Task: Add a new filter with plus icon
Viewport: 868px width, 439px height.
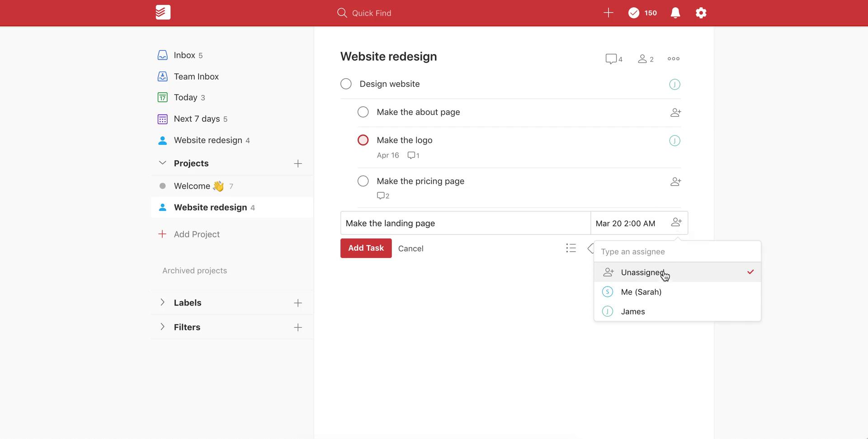Action: (x=297, y=327)
